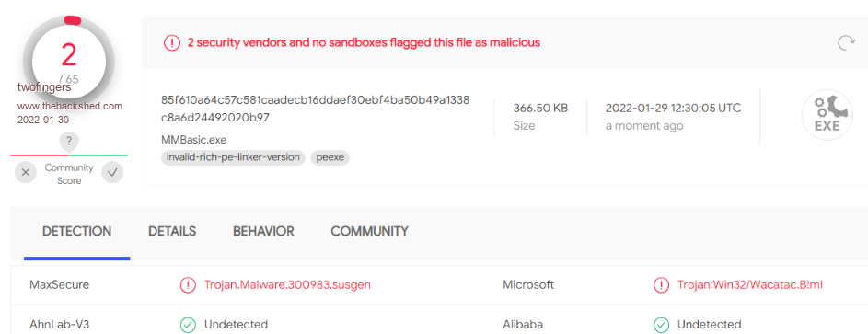Click Trojan.Malware.300983.susgen detection link
This screenshot has width=868, height=334.
click(x=287, y=285)
